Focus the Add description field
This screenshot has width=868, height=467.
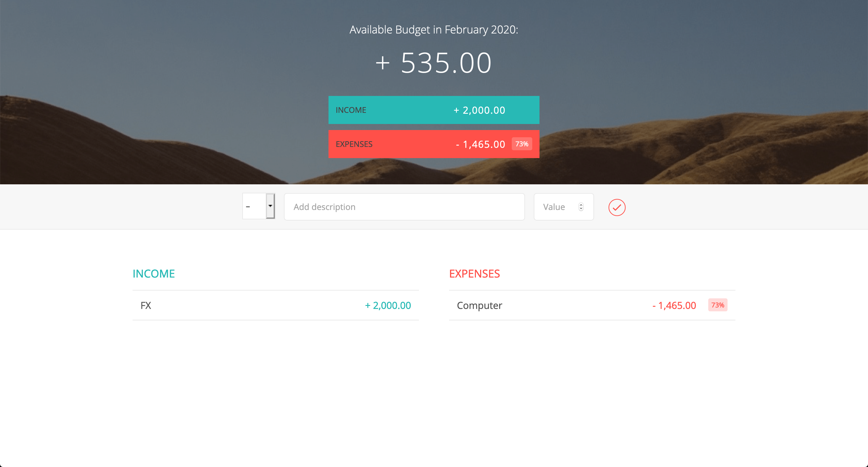tap(404, 207)
